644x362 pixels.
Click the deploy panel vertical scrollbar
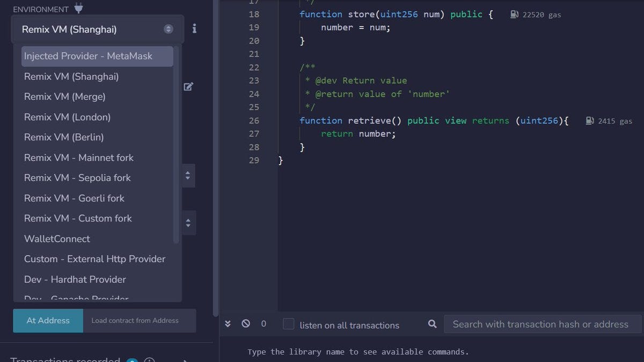click(216, 158)
